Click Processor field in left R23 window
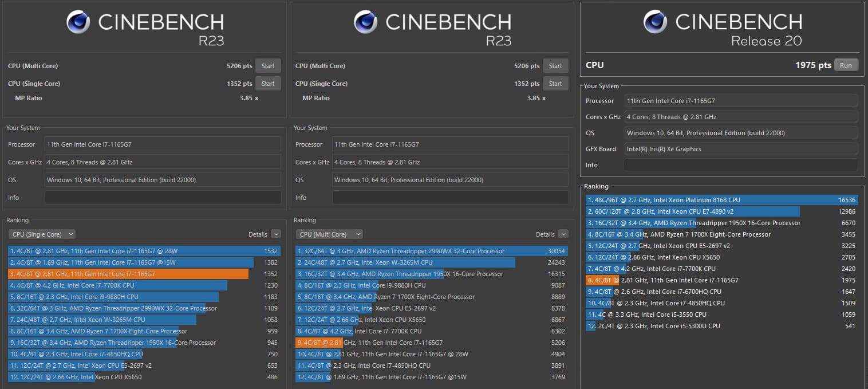Viewport: 868px width, 389px height. [x=163, y=144]
